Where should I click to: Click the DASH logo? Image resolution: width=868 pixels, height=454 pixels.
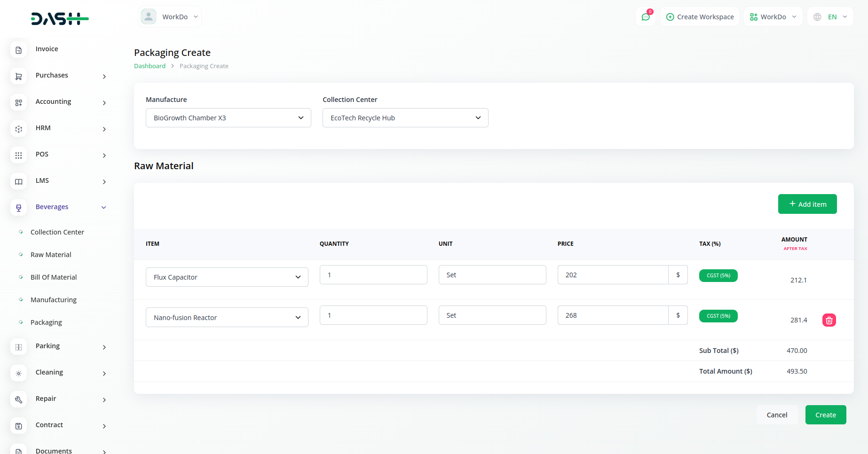pyautogui.click(x=60, y=19)
